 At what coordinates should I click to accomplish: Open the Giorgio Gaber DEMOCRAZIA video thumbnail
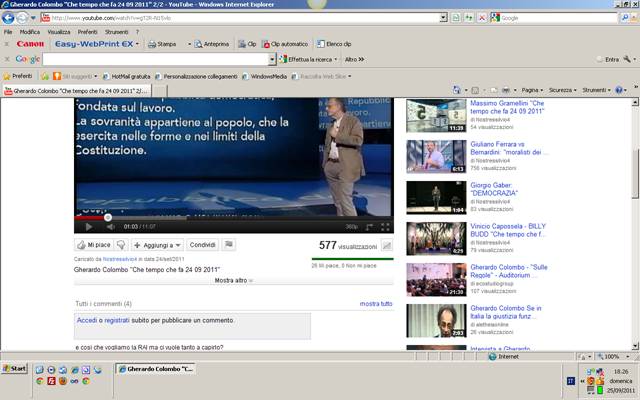(x=436, y=198)
